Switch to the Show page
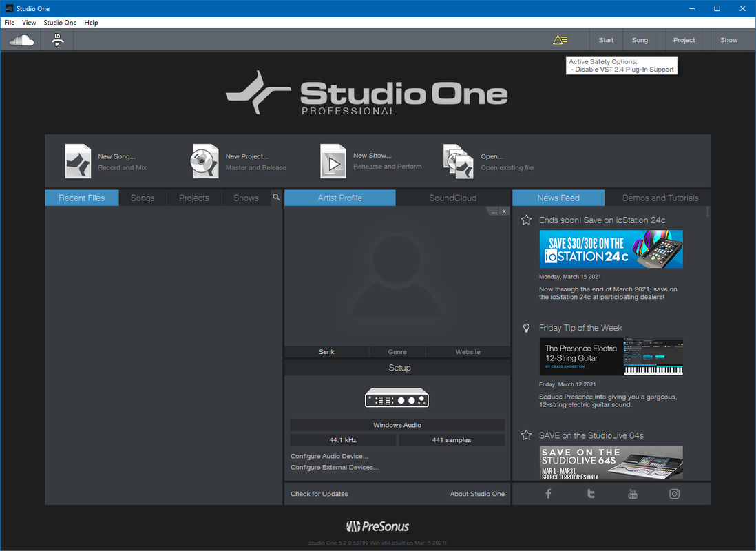The height and width of the screenshot is (551, 756). pos(728,40)
